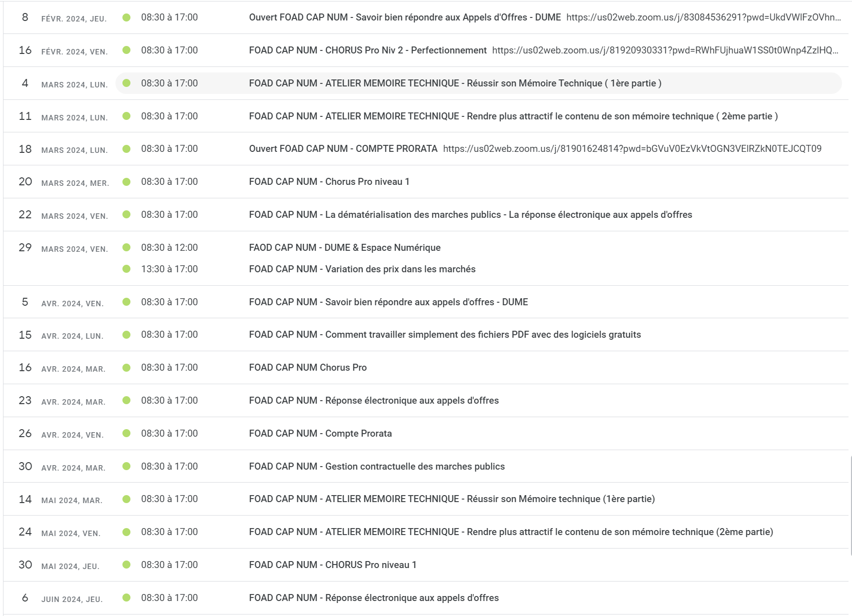Open Ouvert FOAD CAP NUM Savoir bien répondre event
The height and width of the screenshot is (616, 852).
click(405, 17)
